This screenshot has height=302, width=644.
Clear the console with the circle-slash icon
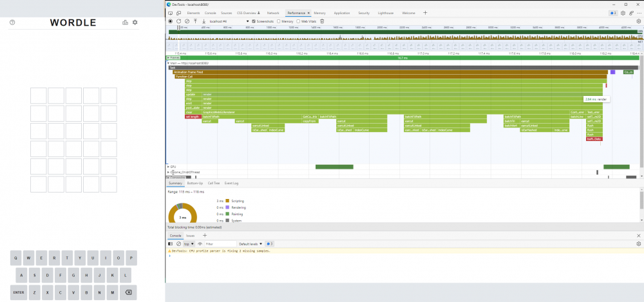pyautogui.click(x=178, y=243)
